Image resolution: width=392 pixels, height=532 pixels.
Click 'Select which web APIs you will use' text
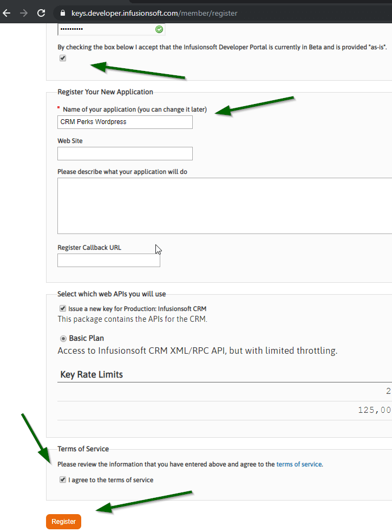click(112, 294)
